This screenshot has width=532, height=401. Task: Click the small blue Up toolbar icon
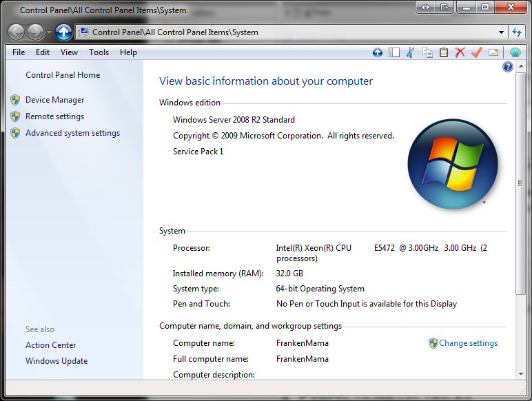tap(377, 52)
